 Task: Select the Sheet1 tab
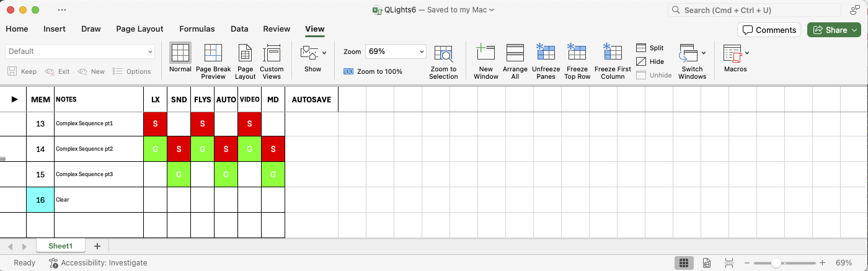[x=61, y=246]
